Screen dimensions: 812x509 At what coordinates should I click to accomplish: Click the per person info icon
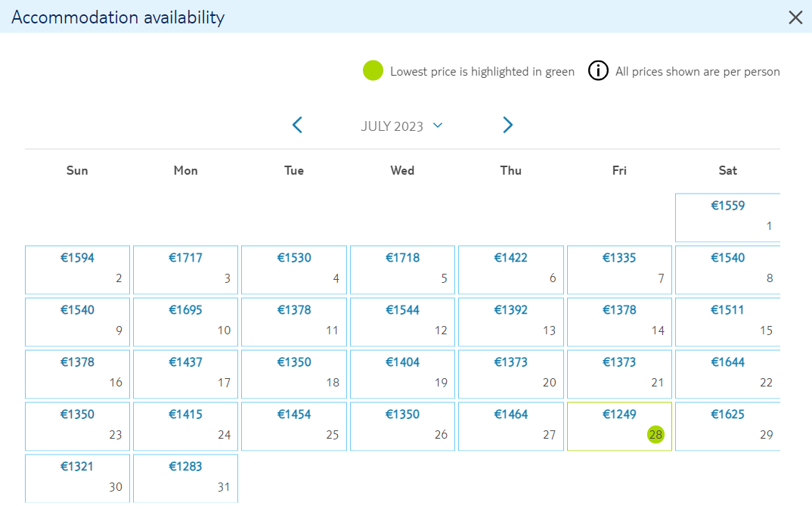(598, 70)
